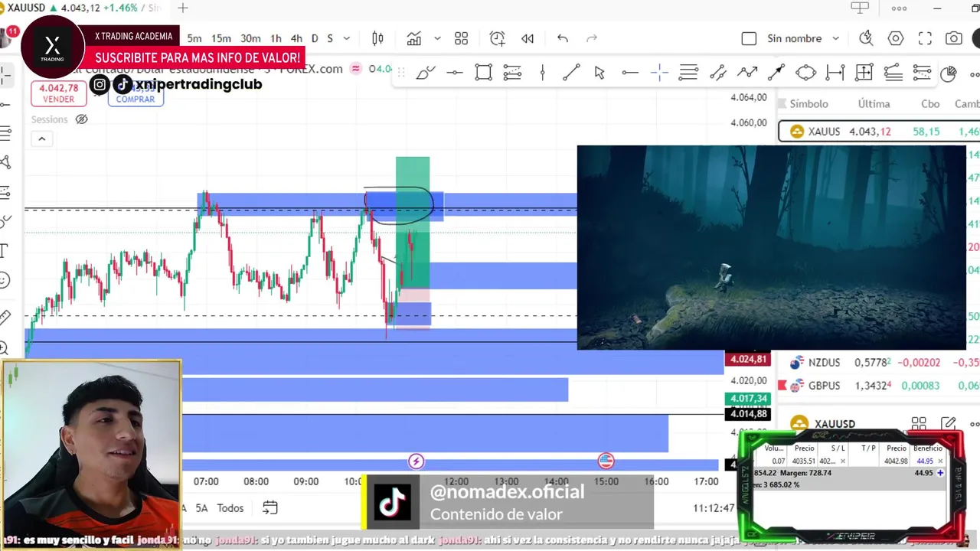Open chart settings hexagon icon
The width and height of the screenshot is (980, 551).
point(896,38)
